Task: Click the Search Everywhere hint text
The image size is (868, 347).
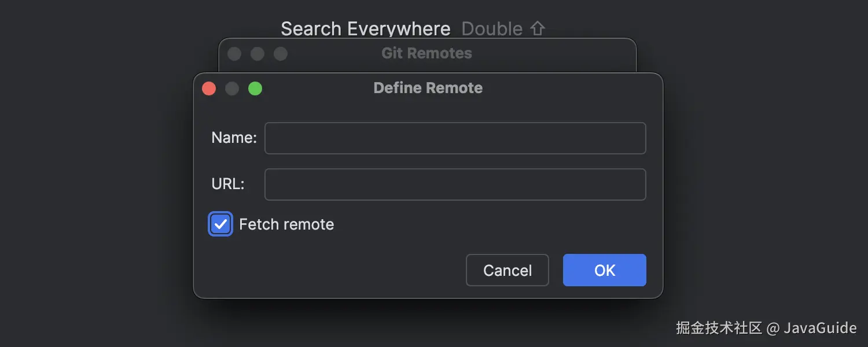Action: coord(365,28)
